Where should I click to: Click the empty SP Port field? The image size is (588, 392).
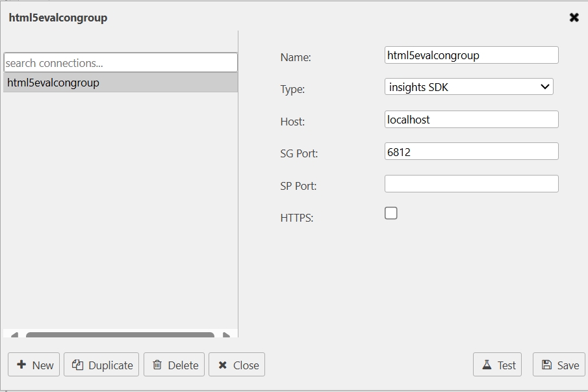pyautogui.click(x=471, y=184)
